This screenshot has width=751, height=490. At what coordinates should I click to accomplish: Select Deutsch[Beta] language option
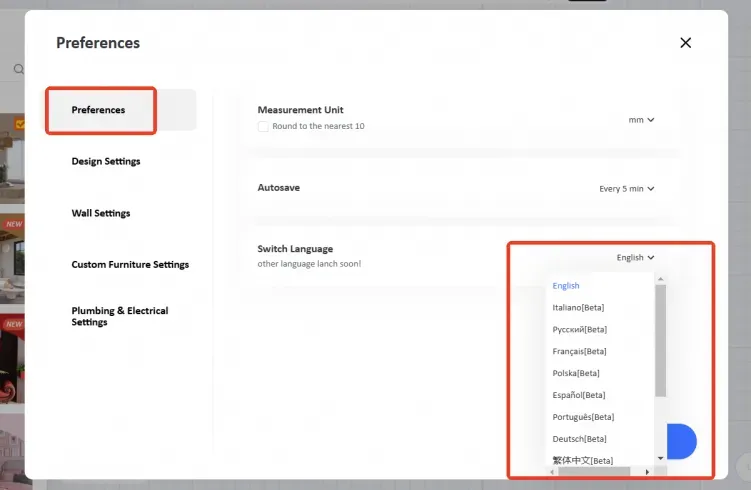[x=579, y=439]
